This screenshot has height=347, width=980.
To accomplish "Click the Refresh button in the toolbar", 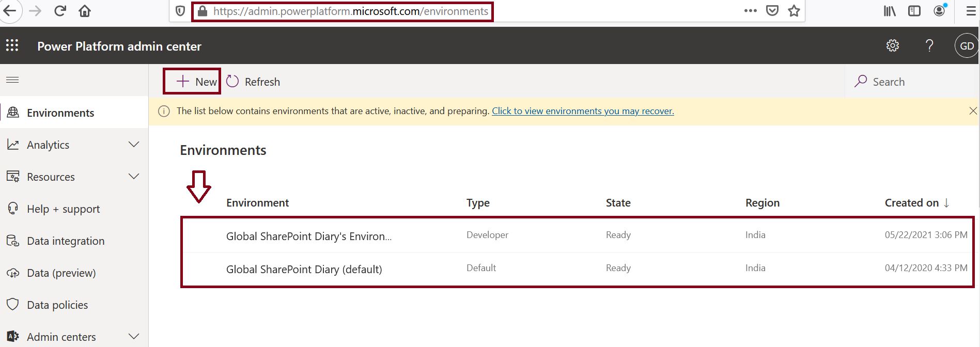I will (x=254, y=82).
